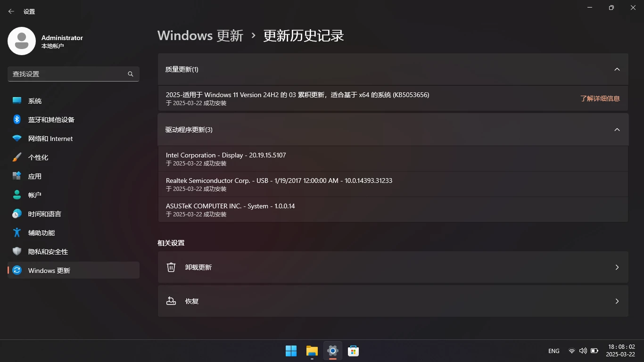Click the Bluetooth icon in sidebar

point(17,120)
